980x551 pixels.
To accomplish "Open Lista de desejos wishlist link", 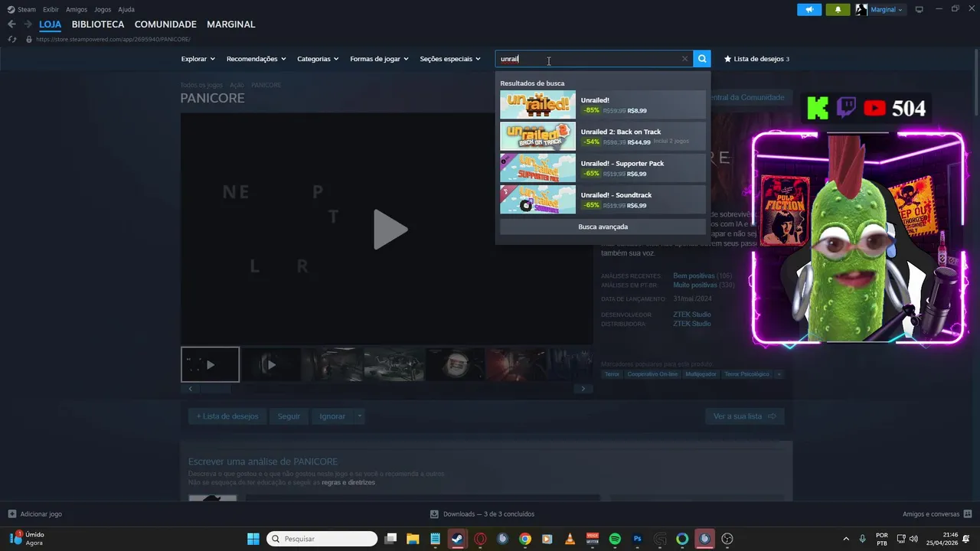I will (x=756, y=59).
